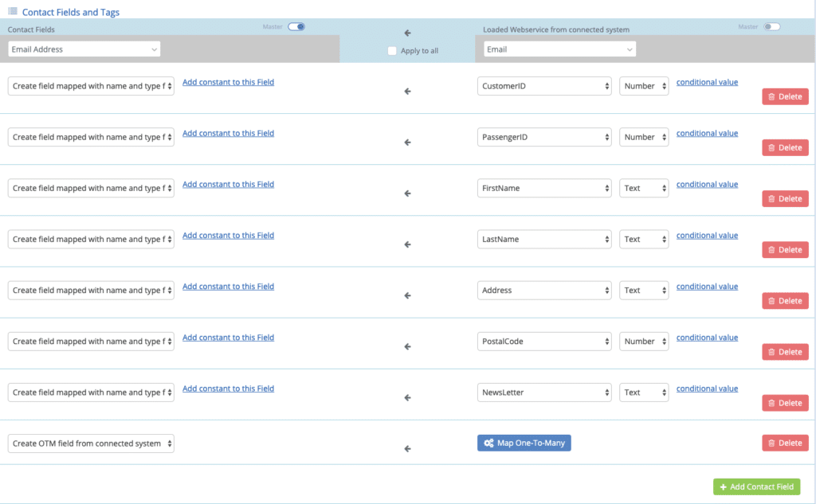Open Create OTM field from connected system dropdown

(91, 443)
